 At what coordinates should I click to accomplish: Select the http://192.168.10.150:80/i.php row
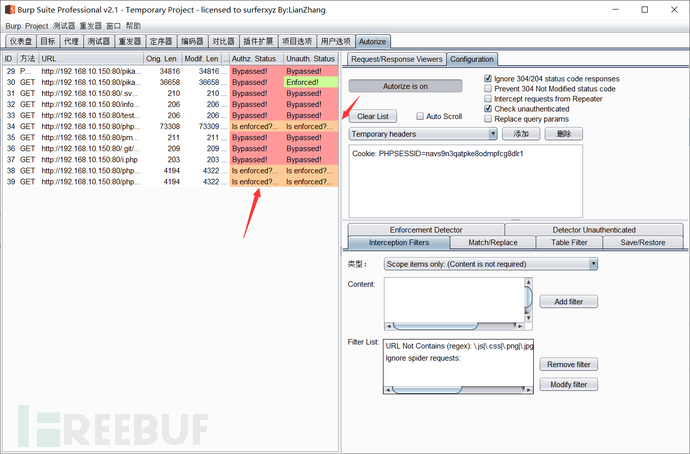[170, 159]
